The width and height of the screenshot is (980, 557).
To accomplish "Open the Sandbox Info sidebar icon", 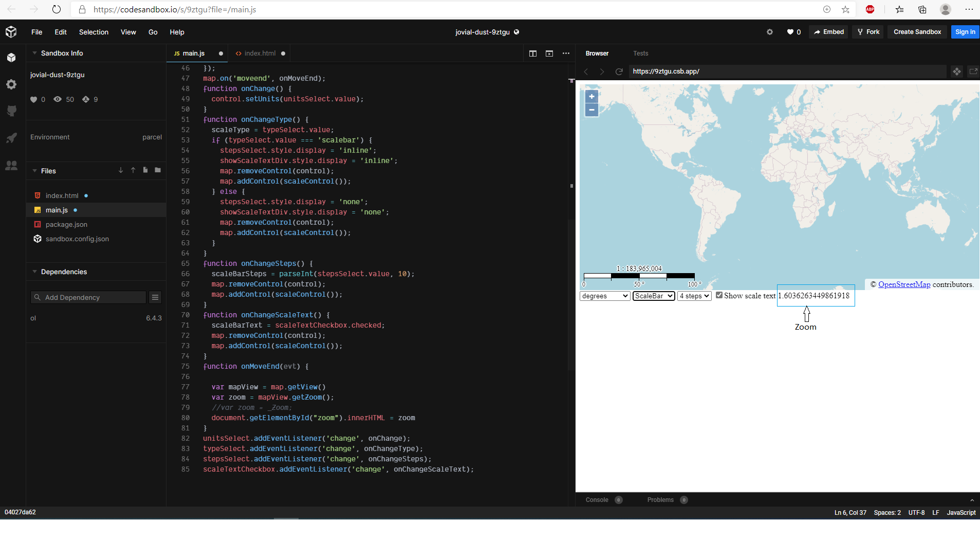I will coord(11,58).
